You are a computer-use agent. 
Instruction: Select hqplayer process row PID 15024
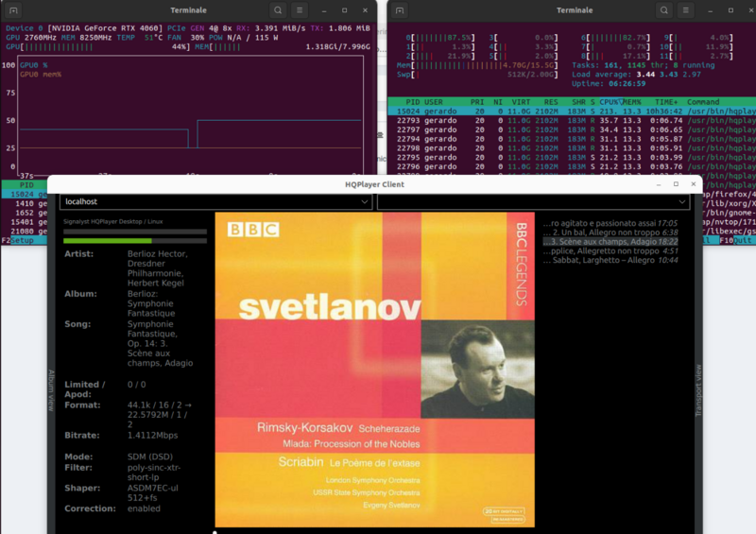[567, 112]
